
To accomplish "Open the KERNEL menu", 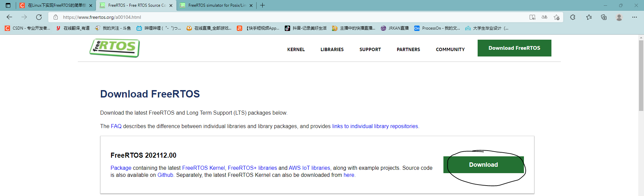I will click(x=296, y=49).
